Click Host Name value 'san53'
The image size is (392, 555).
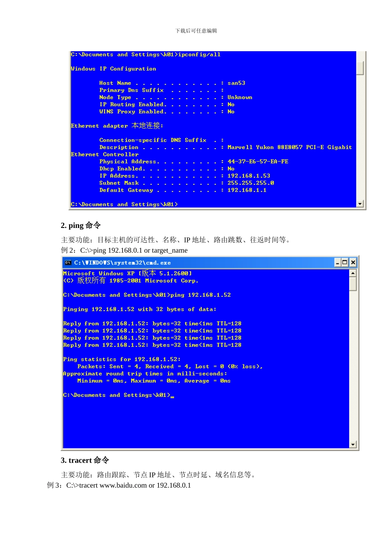236,83
